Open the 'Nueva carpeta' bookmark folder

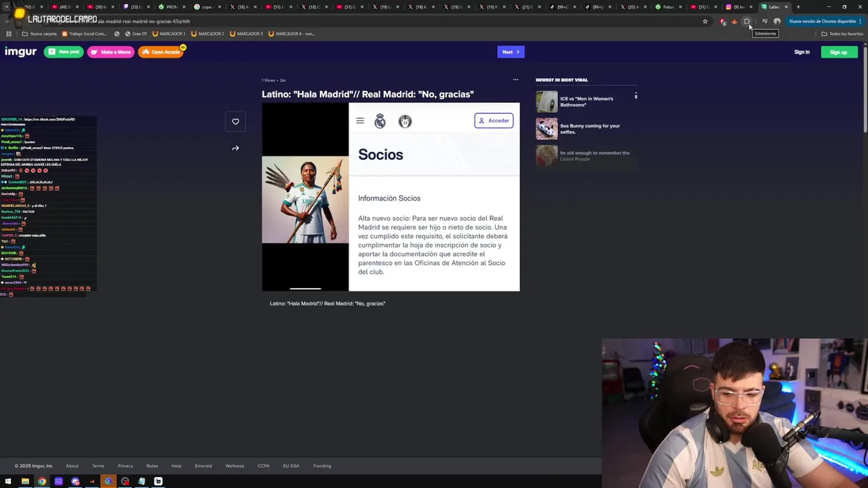[39, 34]
